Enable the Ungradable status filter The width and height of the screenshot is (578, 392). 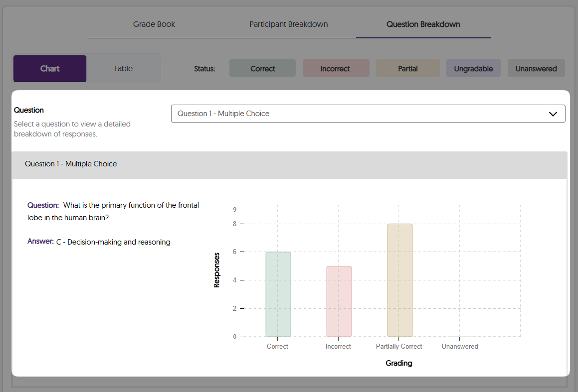click(473, 68)
